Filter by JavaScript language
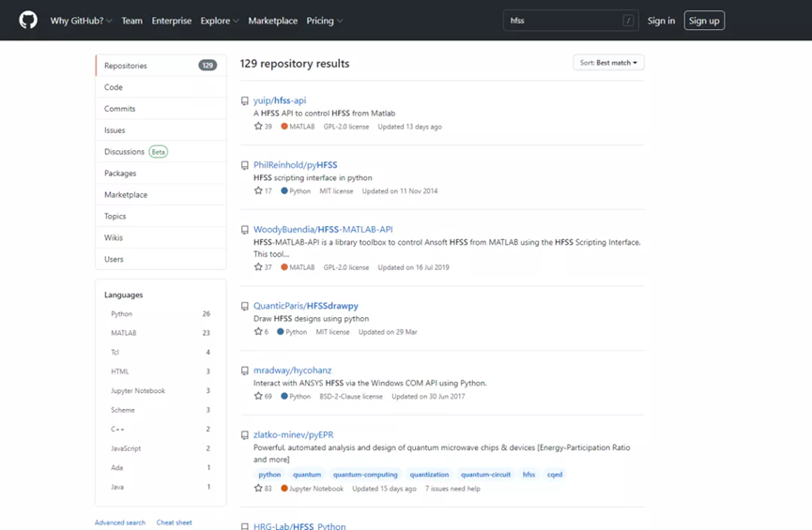 pos(161,448)
